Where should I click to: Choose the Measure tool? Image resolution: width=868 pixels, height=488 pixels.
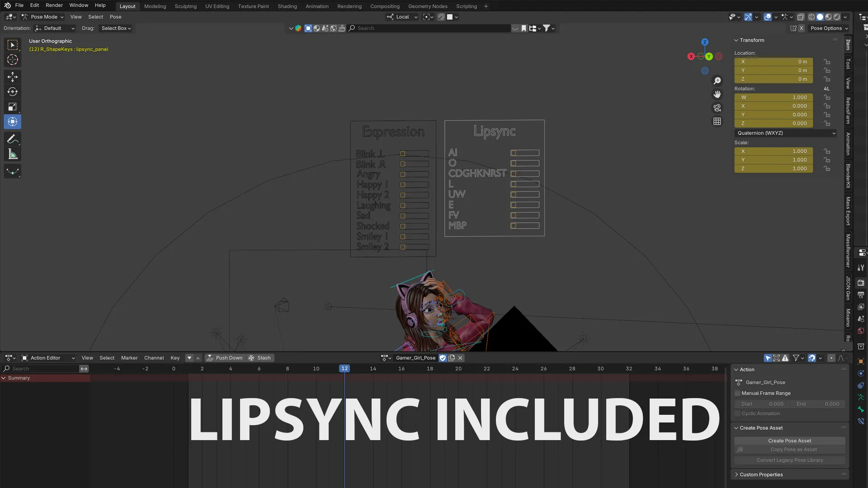12,154
